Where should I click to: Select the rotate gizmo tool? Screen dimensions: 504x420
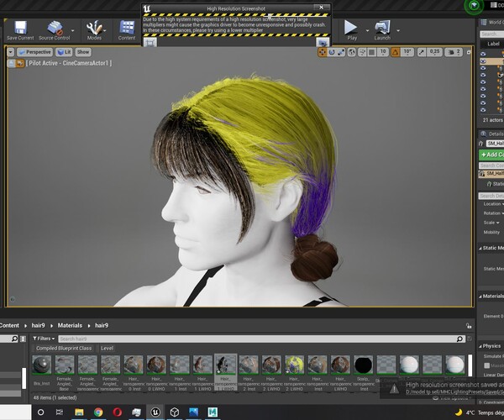[x=332, y=52]
